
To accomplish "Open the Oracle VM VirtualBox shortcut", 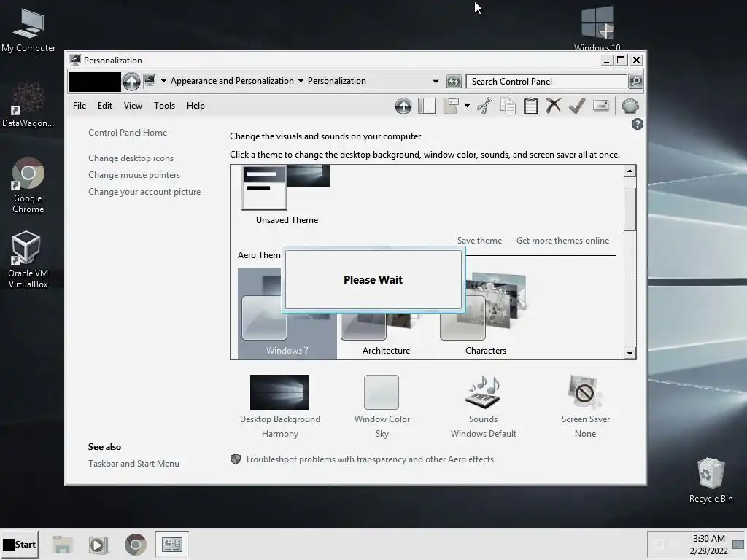I will [x=28, y=260].
